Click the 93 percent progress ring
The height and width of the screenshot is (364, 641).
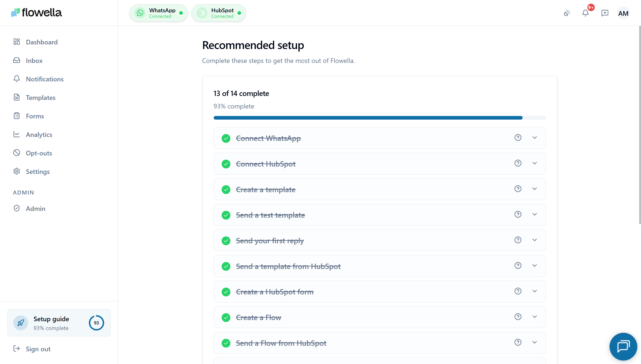96,323
